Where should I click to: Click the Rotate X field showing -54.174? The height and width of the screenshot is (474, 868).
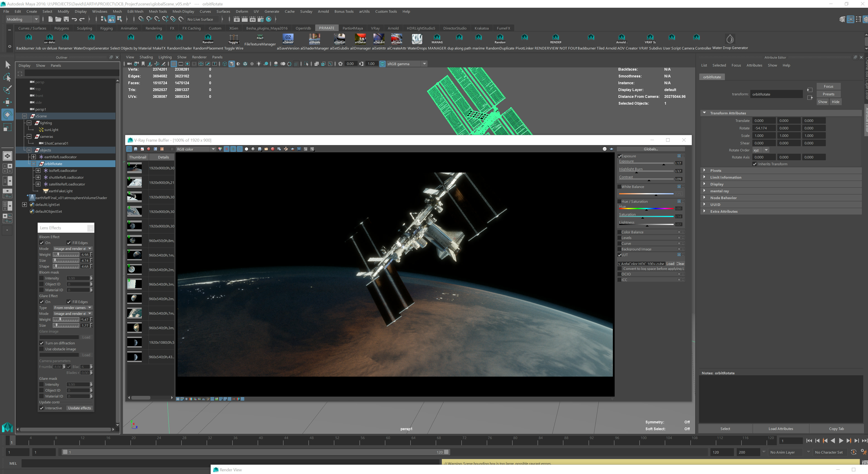(x=764, y=128)
